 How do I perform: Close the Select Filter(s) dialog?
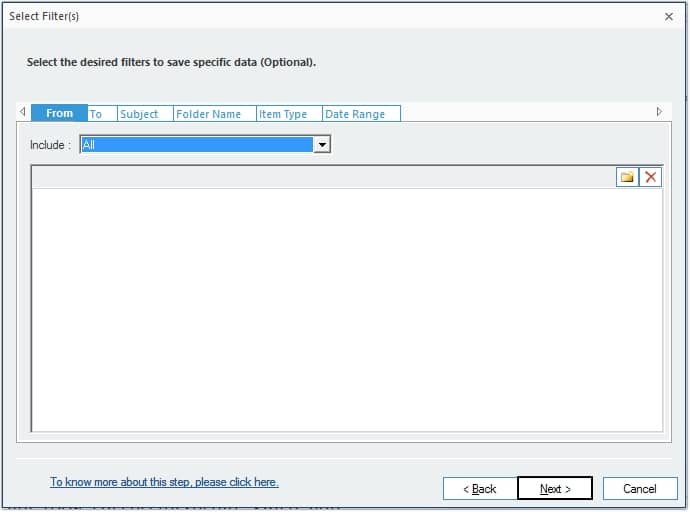669,17
